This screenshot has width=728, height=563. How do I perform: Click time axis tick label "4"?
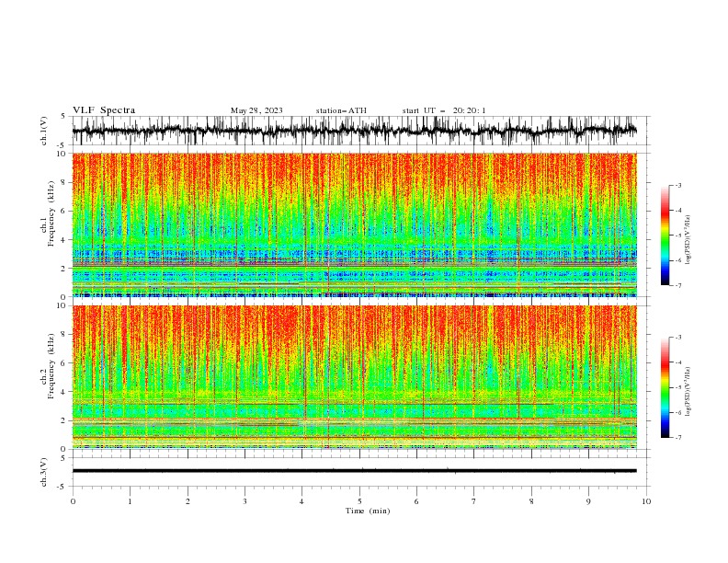301,501
